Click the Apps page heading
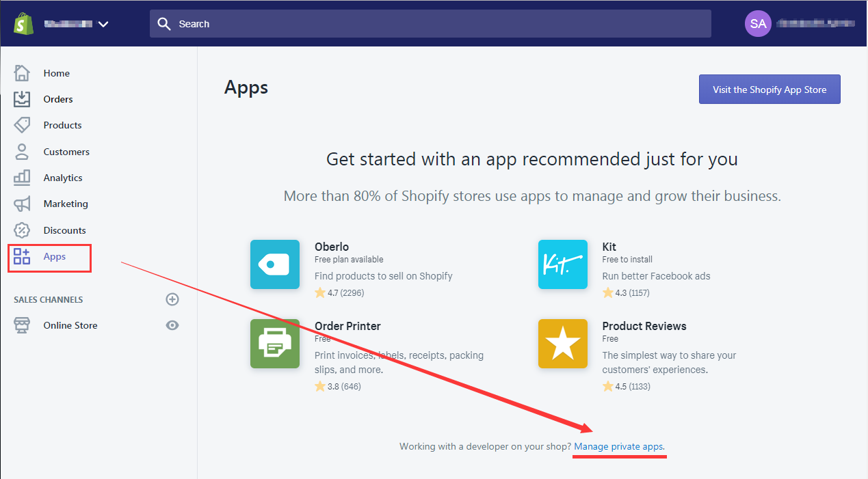Image resolution: width=868 pixels, height=479 pixels. coord(246,87)
